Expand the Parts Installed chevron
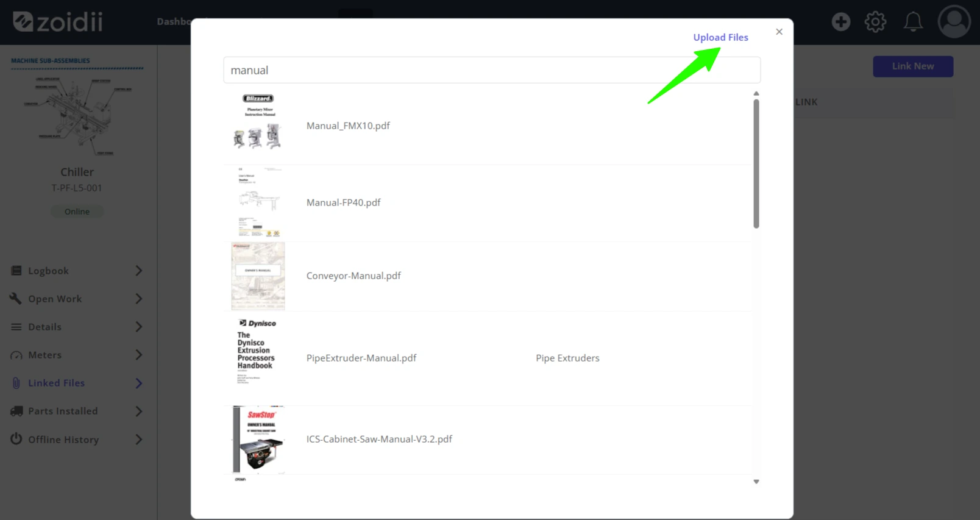Viewport: 980px width, 520px height. [139, 411]
